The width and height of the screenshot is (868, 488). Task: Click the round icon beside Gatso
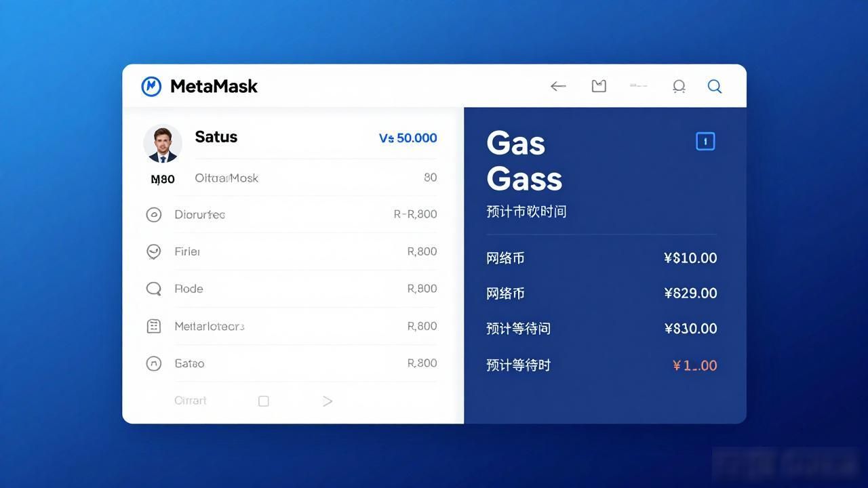coord(154,363)
